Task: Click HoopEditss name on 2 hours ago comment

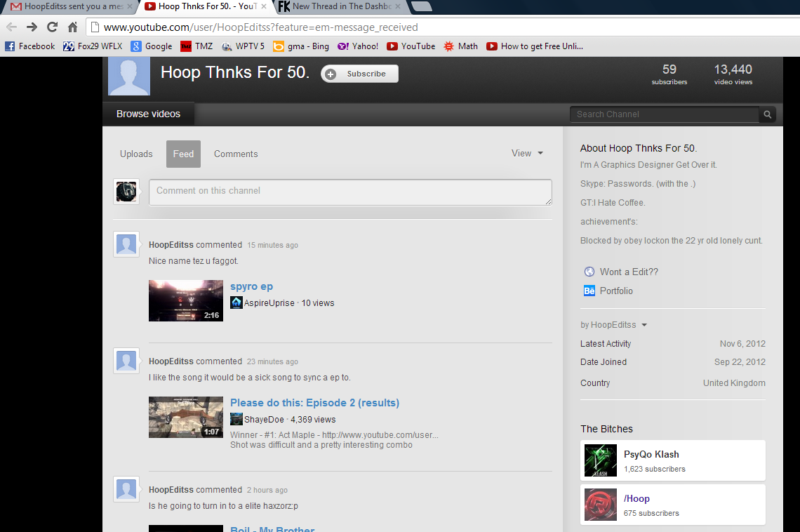Action: pyautogui.click(x=171, y=490)
